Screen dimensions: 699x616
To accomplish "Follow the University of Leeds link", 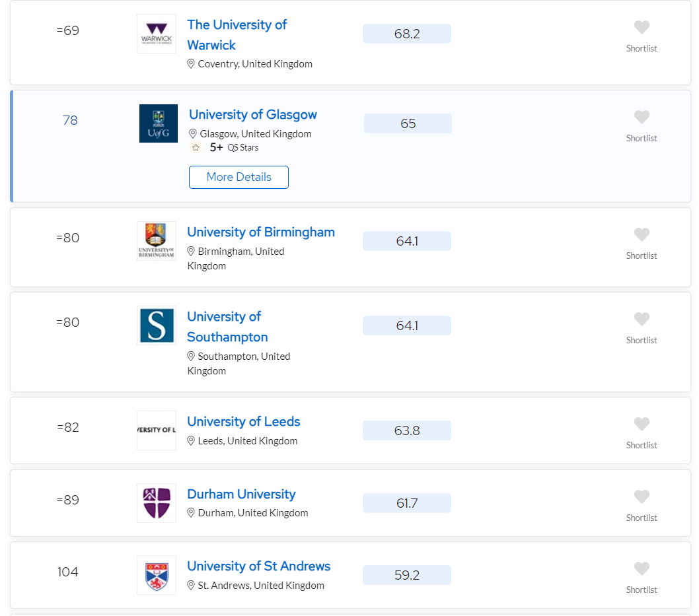I will [243, 422].
